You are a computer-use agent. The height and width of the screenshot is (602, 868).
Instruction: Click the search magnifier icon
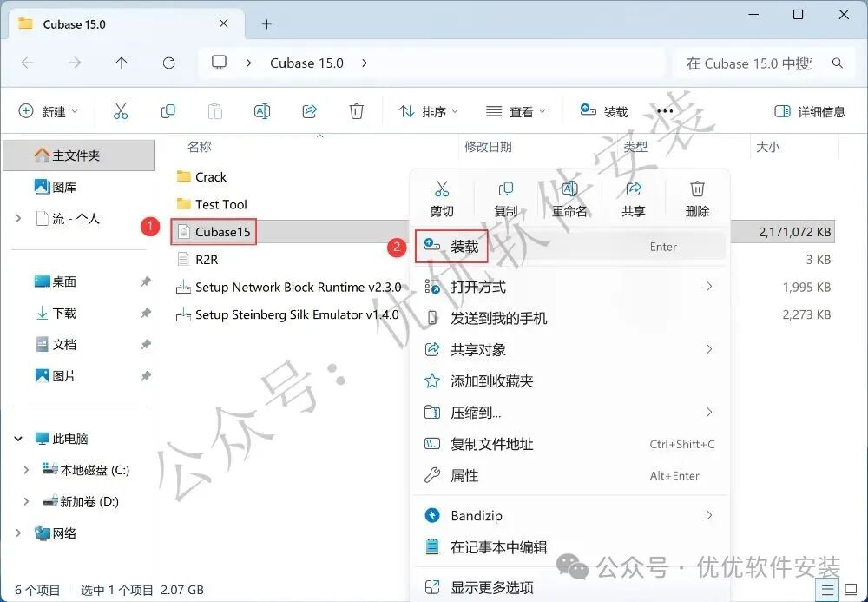(x=838, y=63)
